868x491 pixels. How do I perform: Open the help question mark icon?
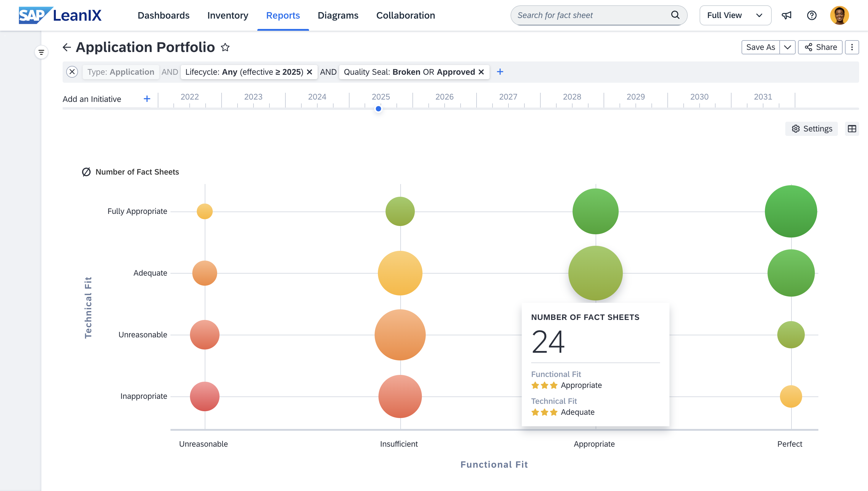pyautogui.click(x=812, y=15)
